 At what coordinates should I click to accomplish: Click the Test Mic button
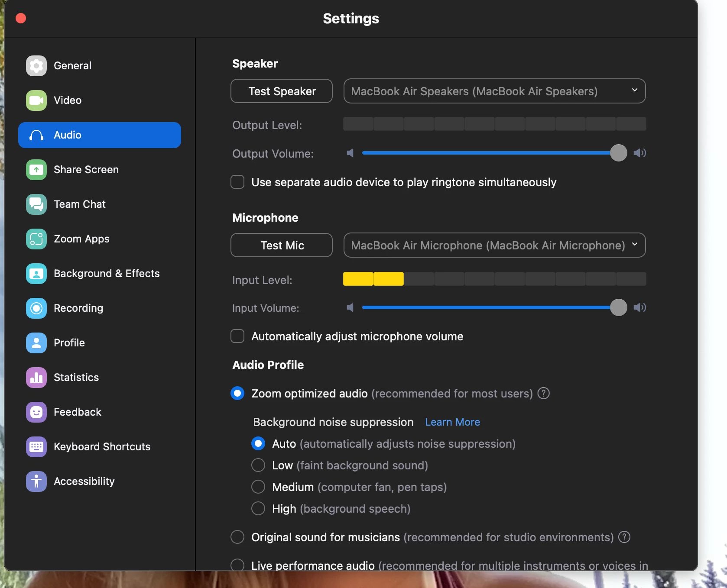point(282,245)
